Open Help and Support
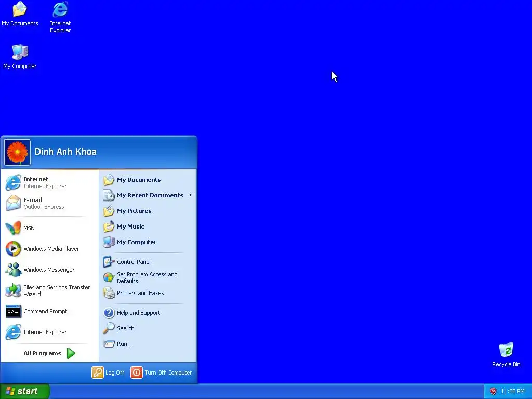The image size is (532, 399). click(x=148, y=313)
